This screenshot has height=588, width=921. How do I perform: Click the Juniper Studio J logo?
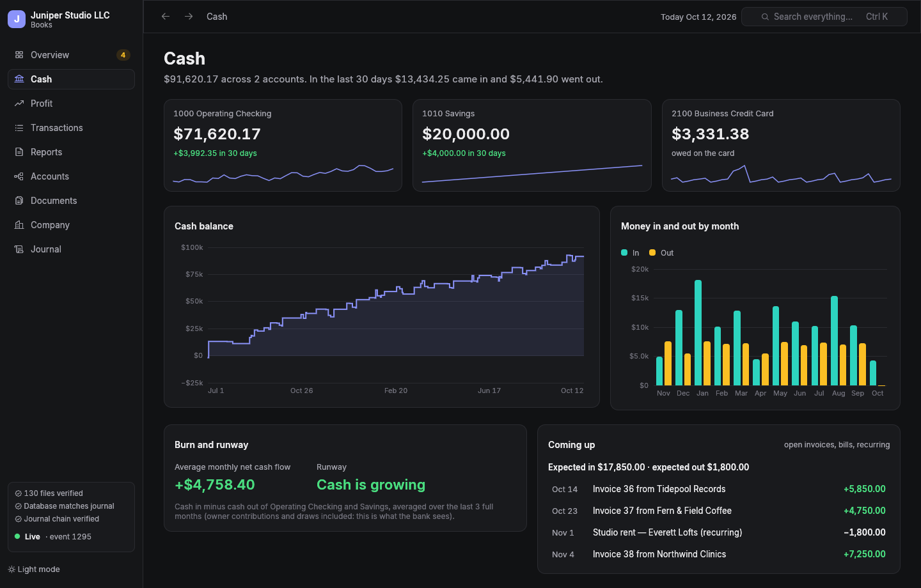coord(17,19)
